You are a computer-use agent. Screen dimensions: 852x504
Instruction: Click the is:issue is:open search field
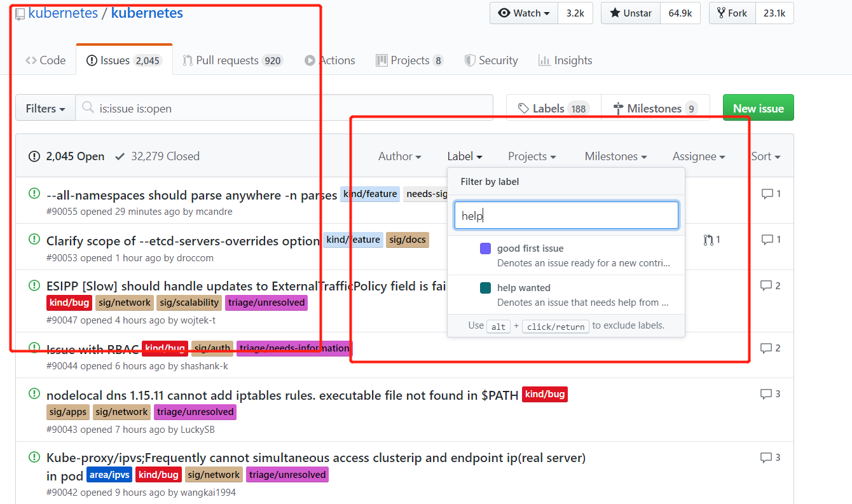(284, 108)
